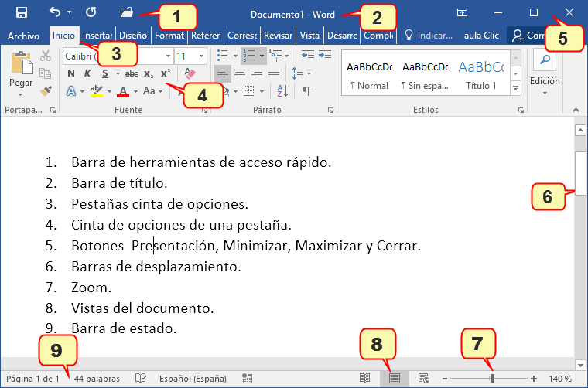This screenshot has width=588, height=388.
Task: Toggle italic (K) formatting
Action: pos(87,73)
